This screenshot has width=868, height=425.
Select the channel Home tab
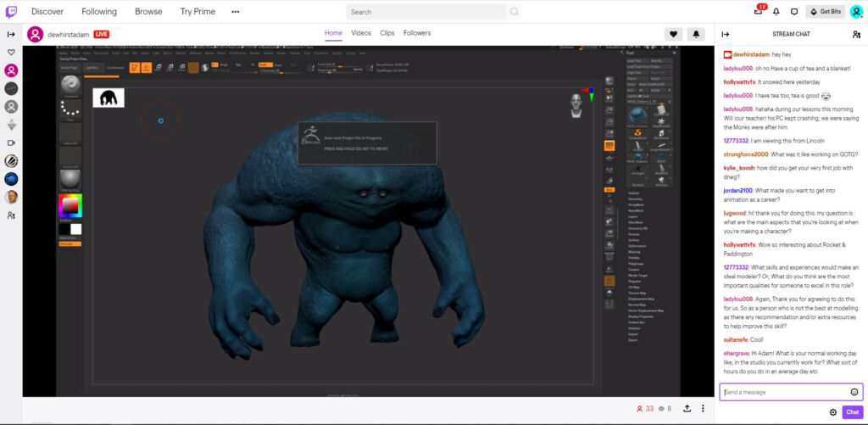coord(333,33)
